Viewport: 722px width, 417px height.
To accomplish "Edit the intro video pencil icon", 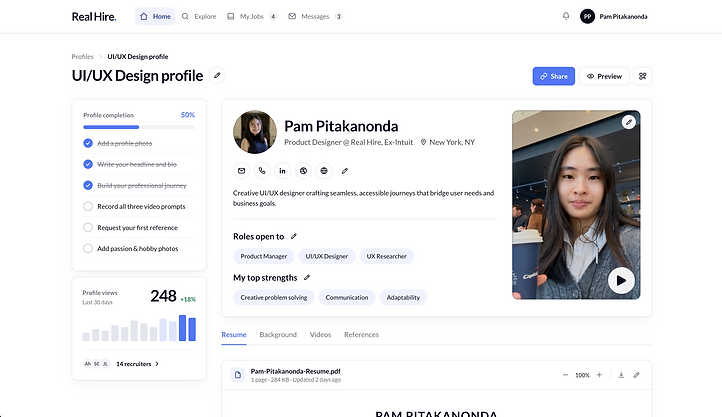I will pos(629,122).
